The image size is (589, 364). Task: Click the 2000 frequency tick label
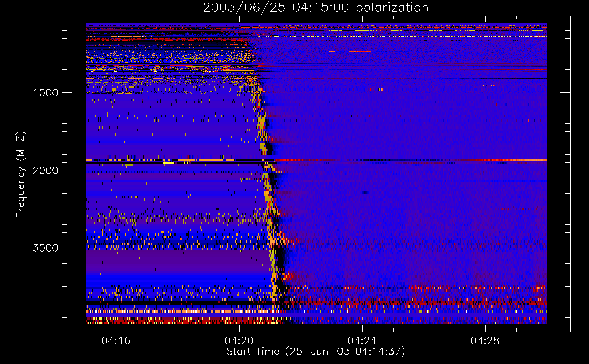46,170
